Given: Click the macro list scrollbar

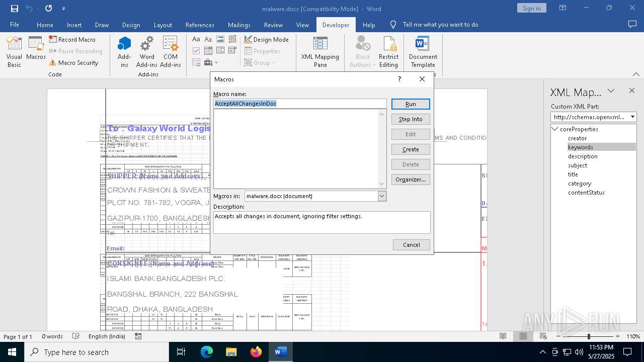Looking at the screenshot, I should (381, 149).
